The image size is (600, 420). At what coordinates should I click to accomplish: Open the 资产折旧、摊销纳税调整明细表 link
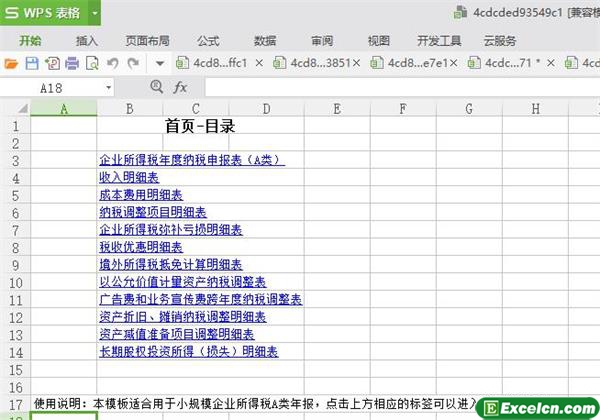point(183,317)
